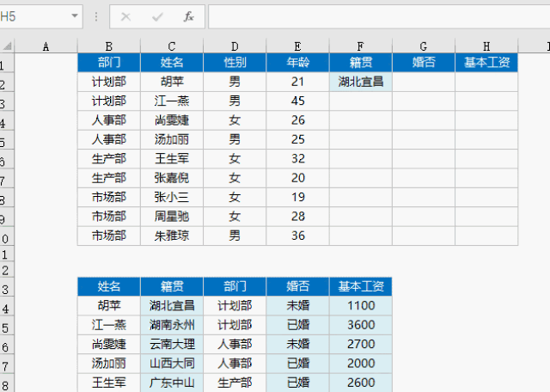Click the 姓名 header in the top table
The width and height of the screenshot is (550, 392).
(172, 63)
